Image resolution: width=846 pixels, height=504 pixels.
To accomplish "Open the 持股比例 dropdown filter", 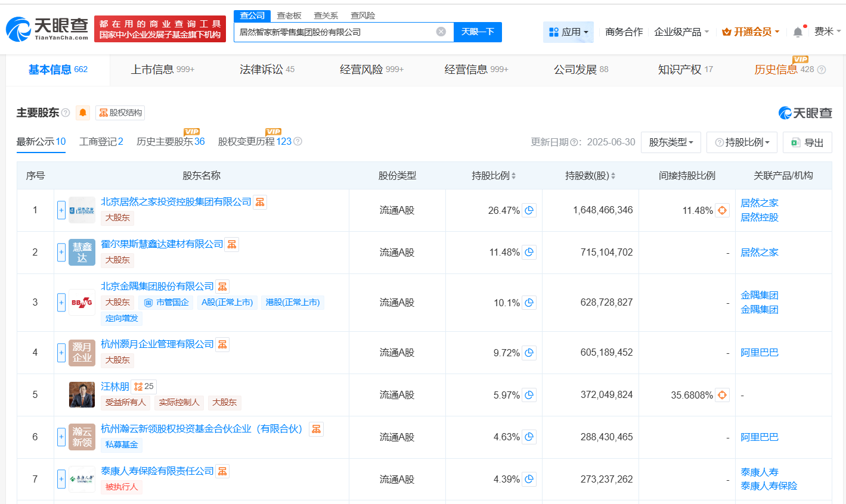I will pyautogui.click(x=742, y=142).
